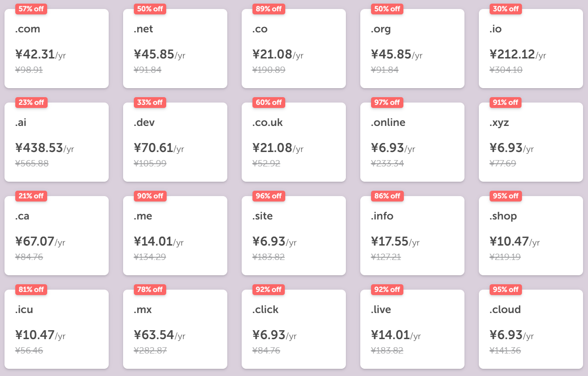
Task: Open the .ca domain card
Action: pyautogui.click(x=57, y=236)
